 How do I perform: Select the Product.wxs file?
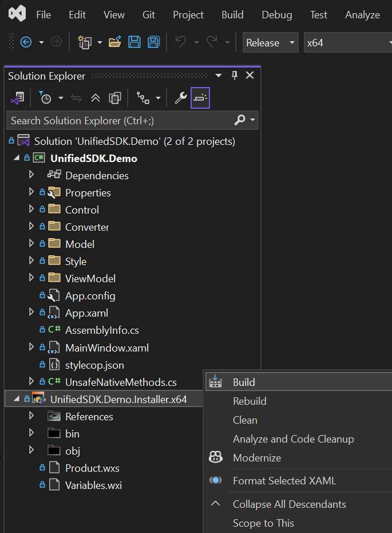click(x=92, y=468)
